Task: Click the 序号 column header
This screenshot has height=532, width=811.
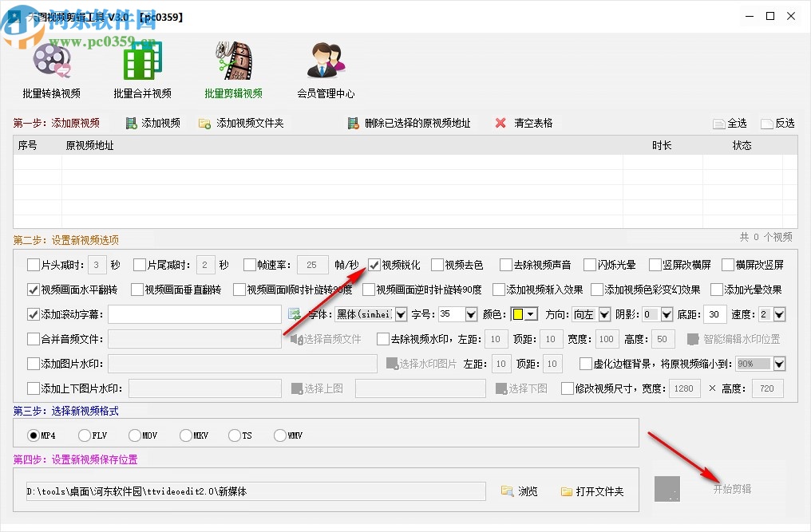Action: tap(27, 145)
